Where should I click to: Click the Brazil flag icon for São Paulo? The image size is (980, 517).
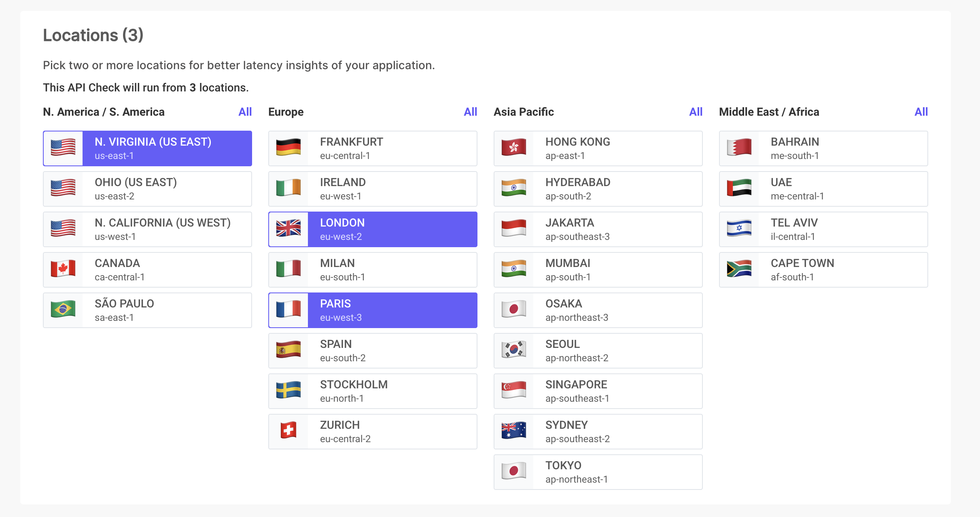[63, 310]
